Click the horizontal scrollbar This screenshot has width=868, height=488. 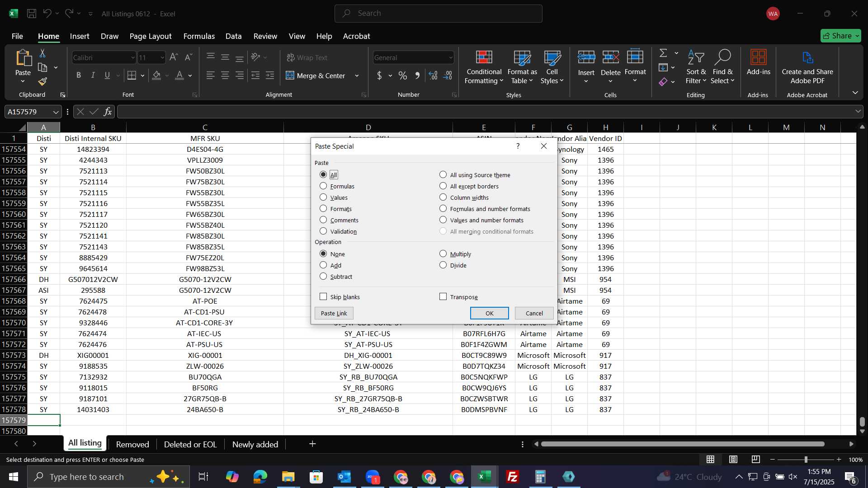coord(683,444)
